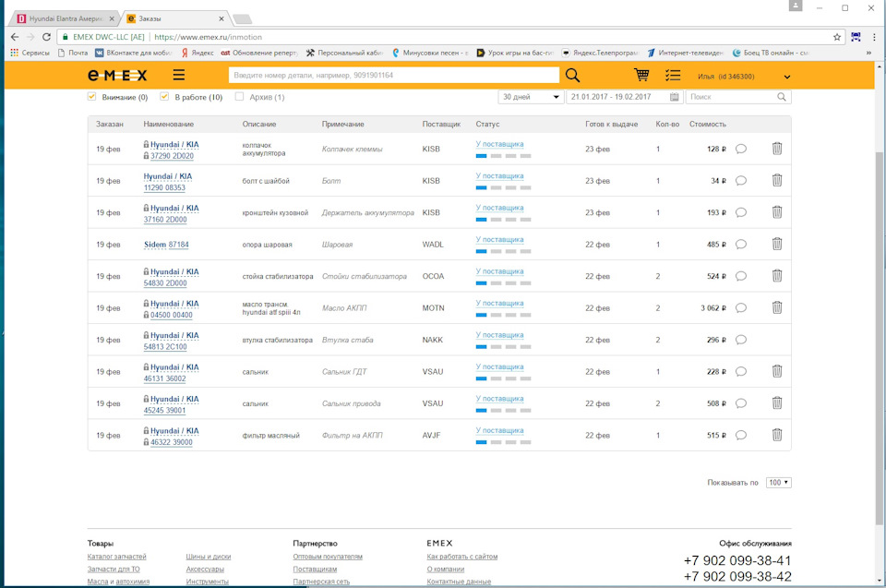Click the magnifier in the Поиск orders field
The height and width of the screenshot is (588, 886).
[782, 97]
